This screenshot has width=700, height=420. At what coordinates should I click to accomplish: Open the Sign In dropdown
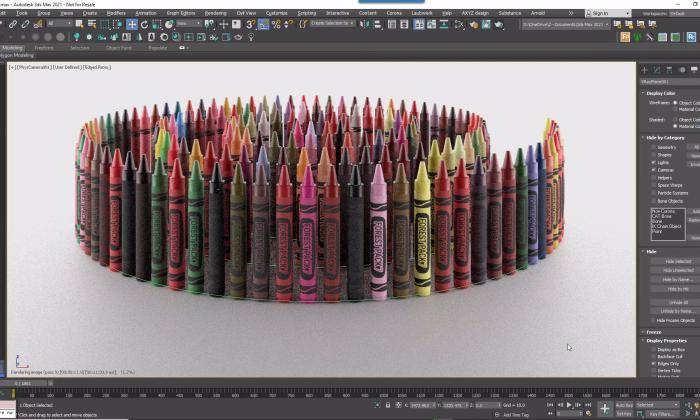(608, 13)
